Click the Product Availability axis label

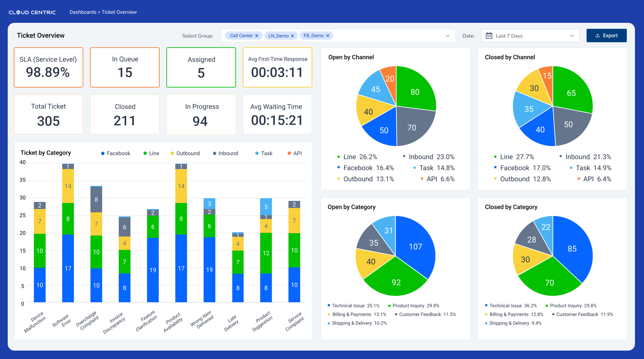pyautogui.click(x=173, y=322)
